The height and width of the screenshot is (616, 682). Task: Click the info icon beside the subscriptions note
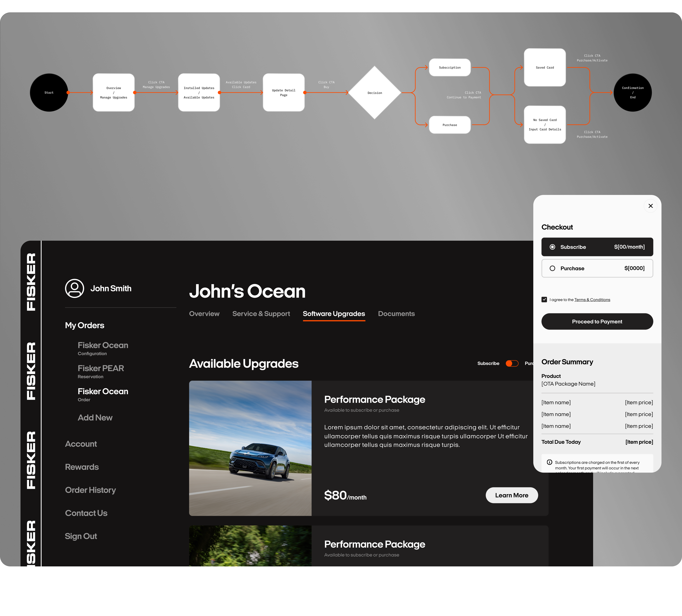(549, 462)
